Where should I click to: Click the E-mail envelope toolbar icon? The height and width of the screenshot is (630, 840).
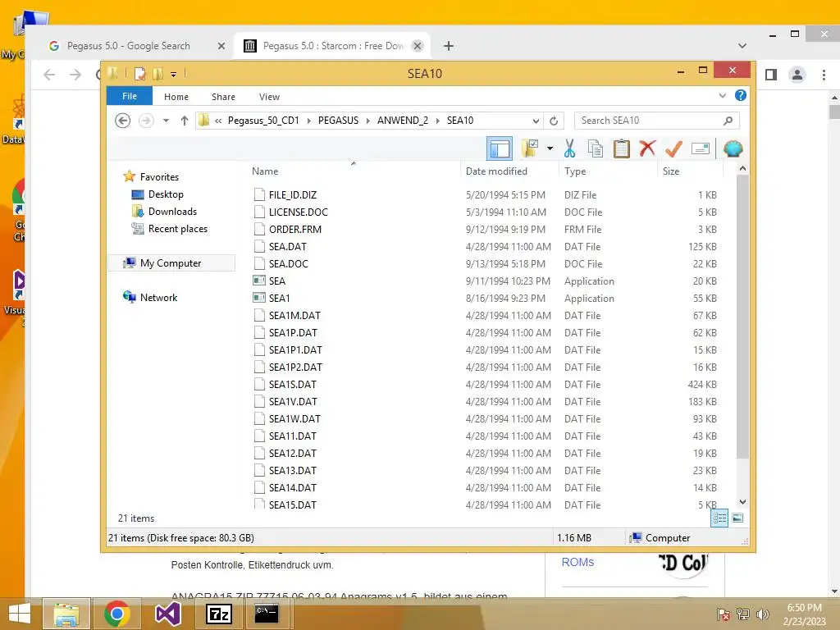tap(701, 148)
